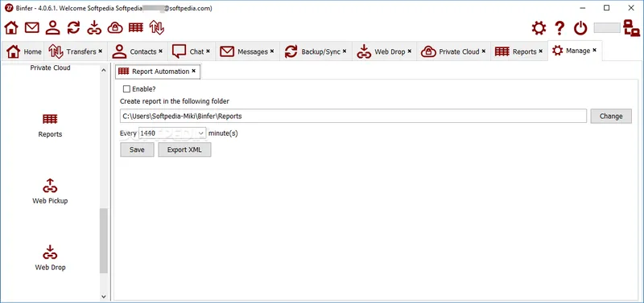Open help with the question mark icon
This screenshot has width=644, height=303.
(559, 28)
